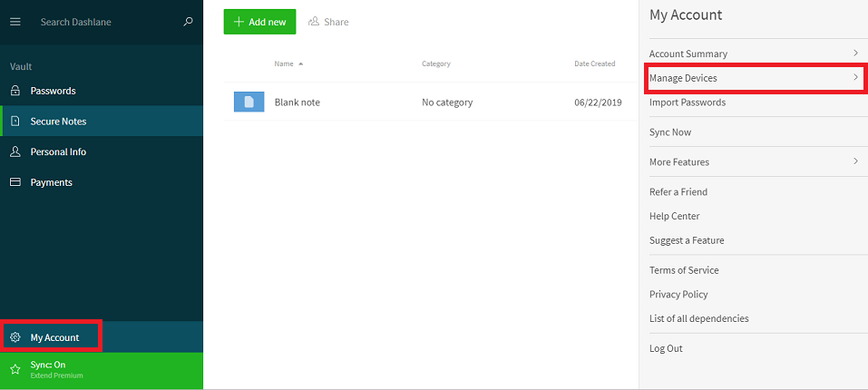This screenshot has width=868, height=390.
Task: Expand the Manage Devices chevron
Action: tap(855, 77)
